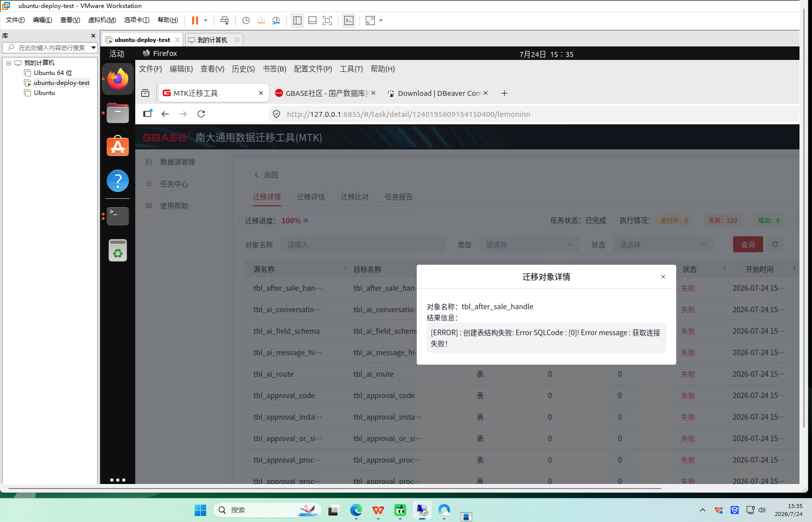Screen dimensions: 812x522
Task: Toggle the VMware thumbnail bar
Action: tap(312, 20)
